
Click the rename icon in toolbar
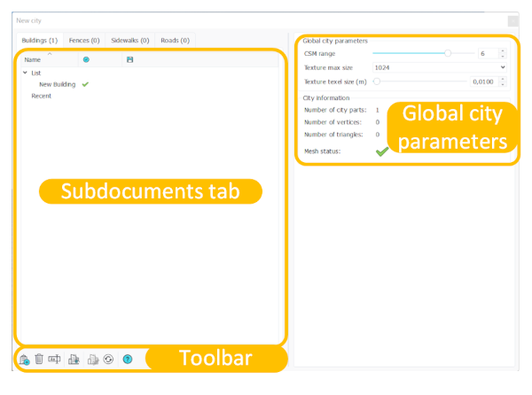click(x=54, y=360)
